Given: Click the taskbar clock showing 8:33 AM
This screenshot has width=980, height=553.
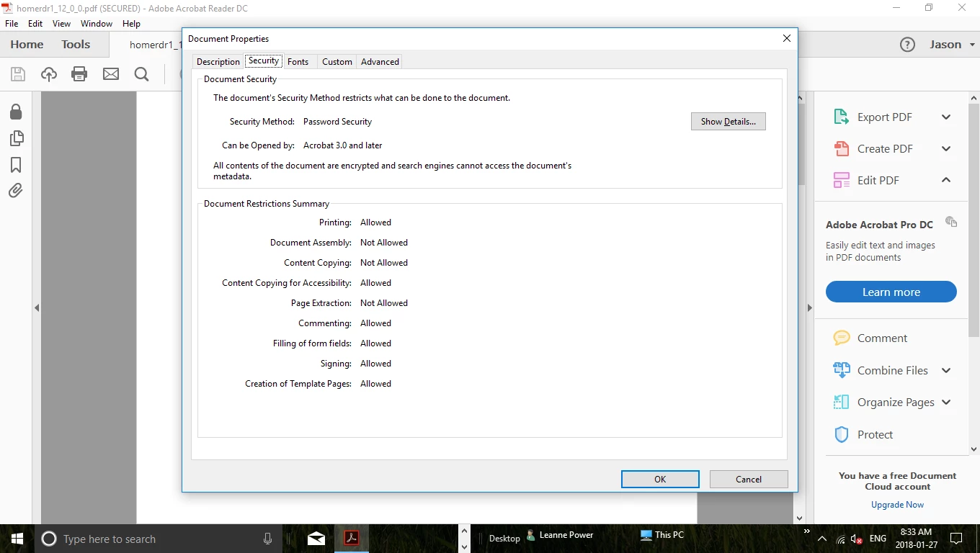Looking at the screenshot, I should pos(916,539).
